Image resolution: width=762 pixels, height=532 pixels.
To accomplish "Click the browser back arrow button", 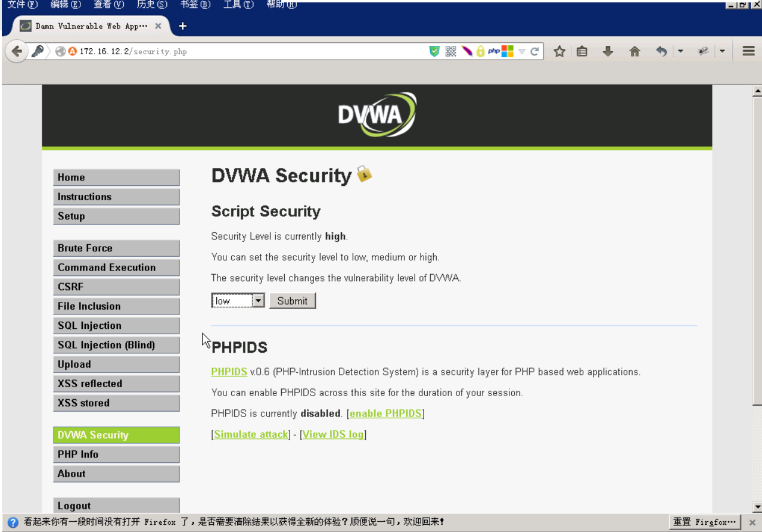I will [x=17, y=51].
